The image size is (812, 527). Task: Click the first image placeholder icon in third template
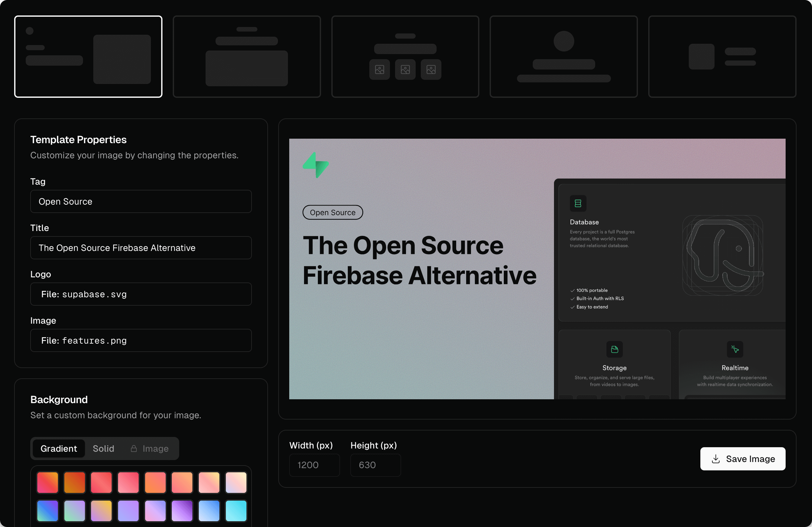[x=379, y=69]
